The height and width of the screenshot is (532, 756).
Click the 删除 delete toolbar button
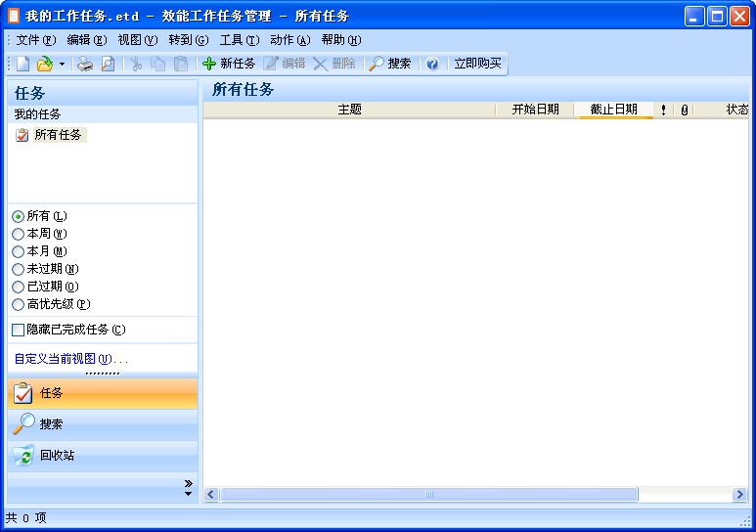pyautogui.click(x=334, y=64)
